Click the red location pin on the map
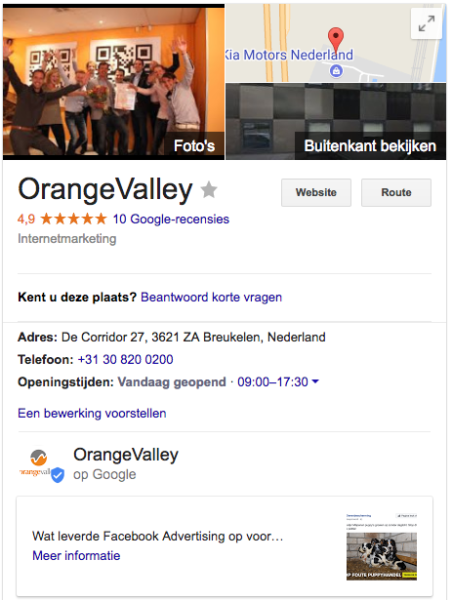The width and height of the screenshot is (452, 600). click(336, 39)
